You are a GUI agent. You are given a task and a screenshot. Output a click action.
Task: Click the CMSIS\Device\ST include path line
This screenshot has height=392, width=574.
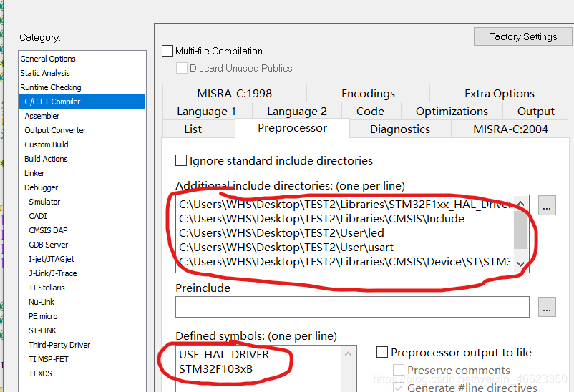pyautogui.click(x=344, y=261)
